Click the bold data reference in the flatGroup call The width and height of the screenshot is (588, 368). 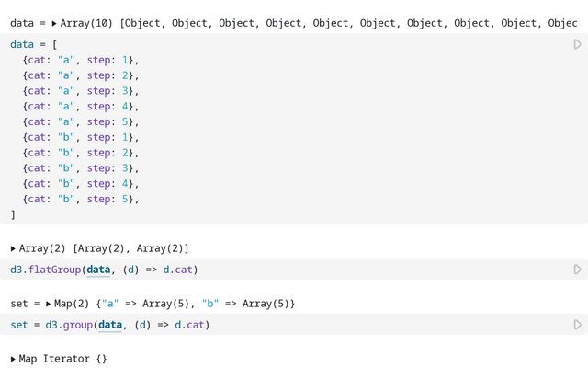98,270
